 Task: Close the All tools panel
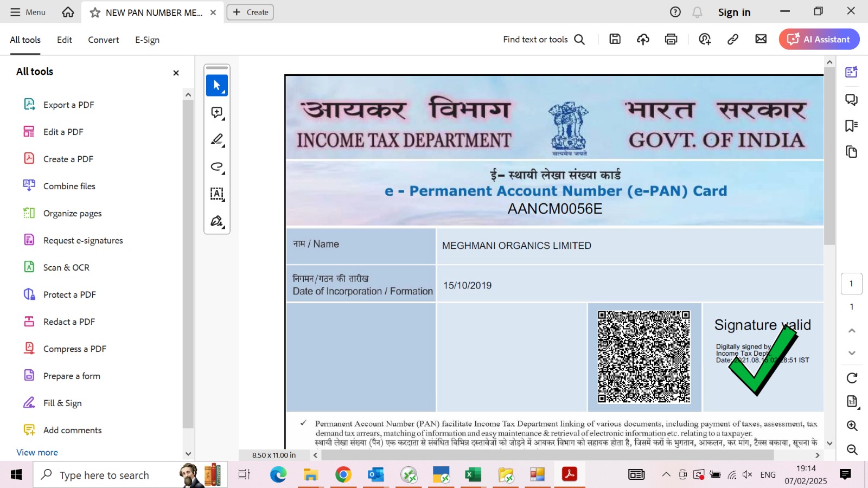(x=176, y=73)
